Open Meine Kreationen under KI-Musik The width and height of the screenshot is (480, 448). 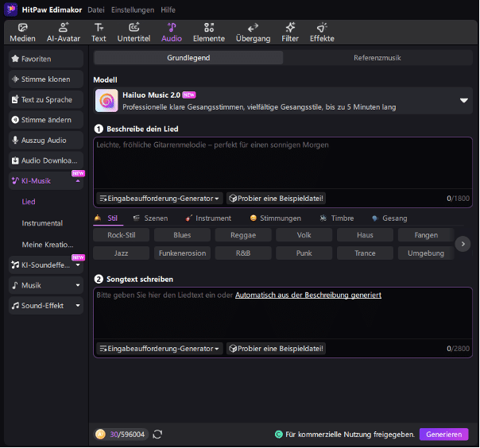[48, 245]
